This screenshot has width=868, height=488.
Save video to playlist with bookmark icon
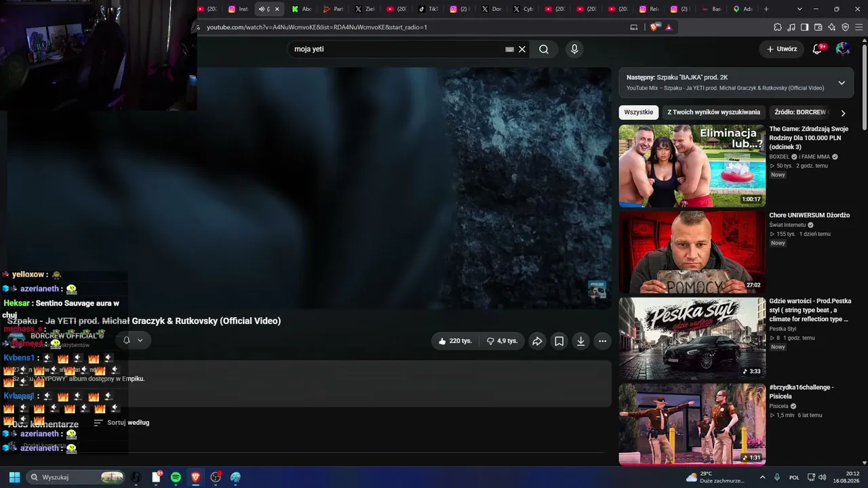click(559, 341)
